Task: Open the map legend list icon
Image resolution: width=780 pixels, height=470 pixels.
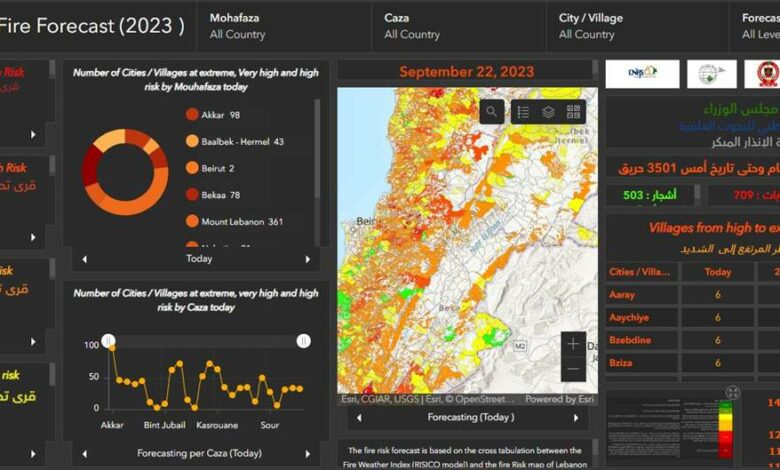Action: (x=523, y=112)
